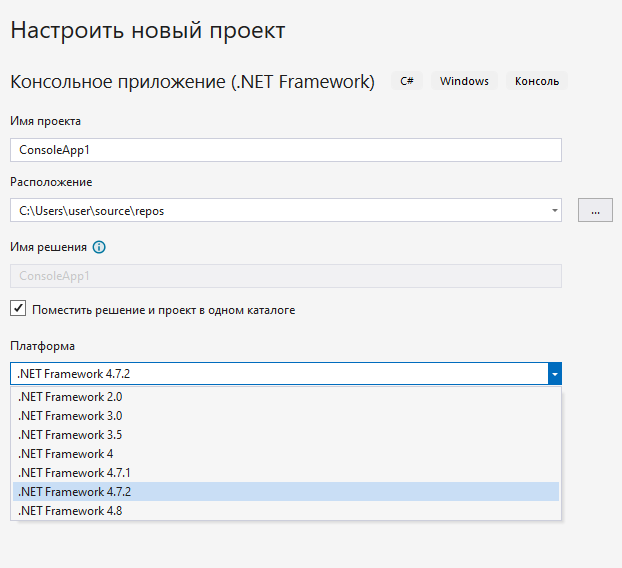The height and width of the screenshot is (568, 622).
Task: Click the 'Имя проекта' label
Action: pos(46,121)
